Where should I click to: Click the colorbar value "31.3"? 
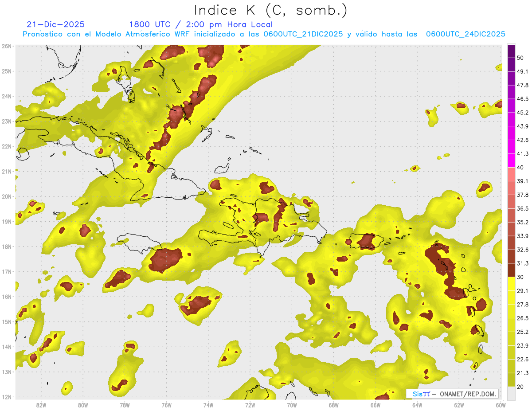pyautogui.click(x=522, y=264)
